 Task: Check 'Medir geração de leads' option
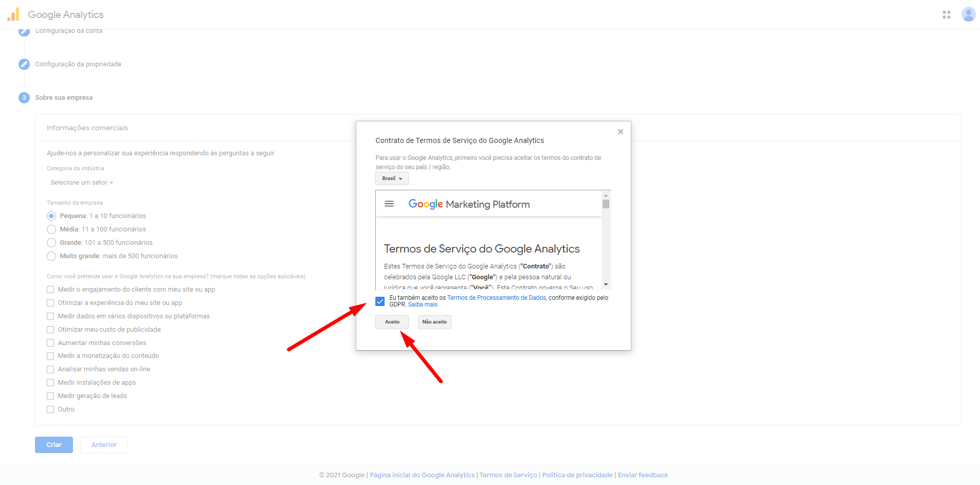[50, 396]
